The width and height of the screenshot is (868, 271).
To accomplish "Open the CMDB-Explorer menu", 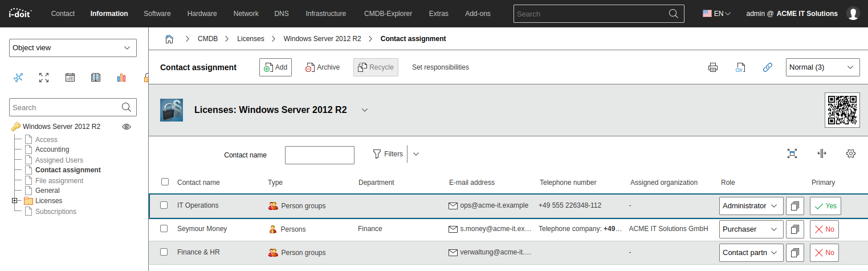I will tap(388, 14).
